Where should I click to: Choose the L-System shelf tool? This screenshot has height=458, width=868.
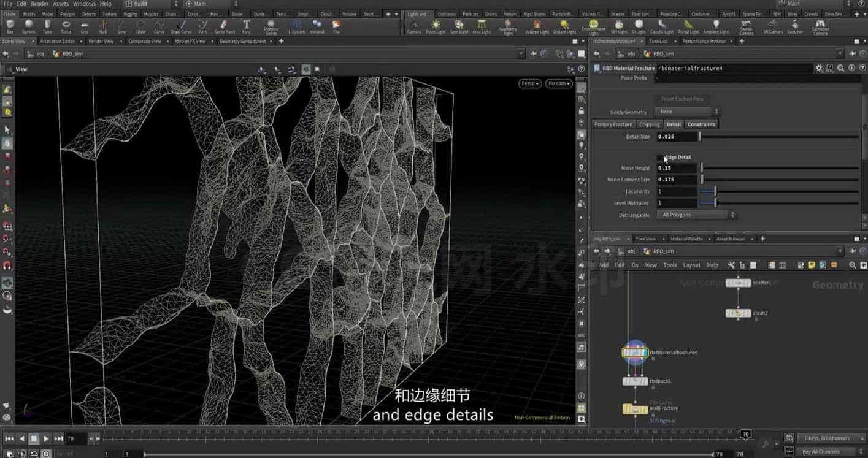[x=296, y=26]
